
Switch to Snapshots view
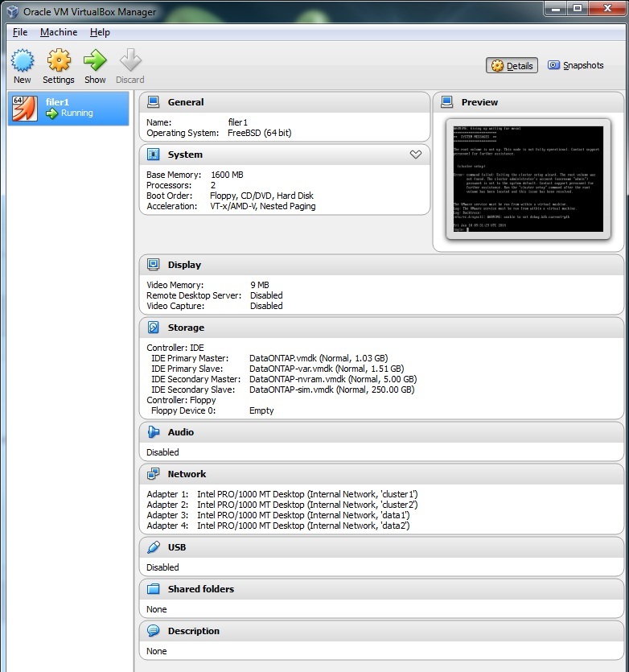[x=575, y=66]
